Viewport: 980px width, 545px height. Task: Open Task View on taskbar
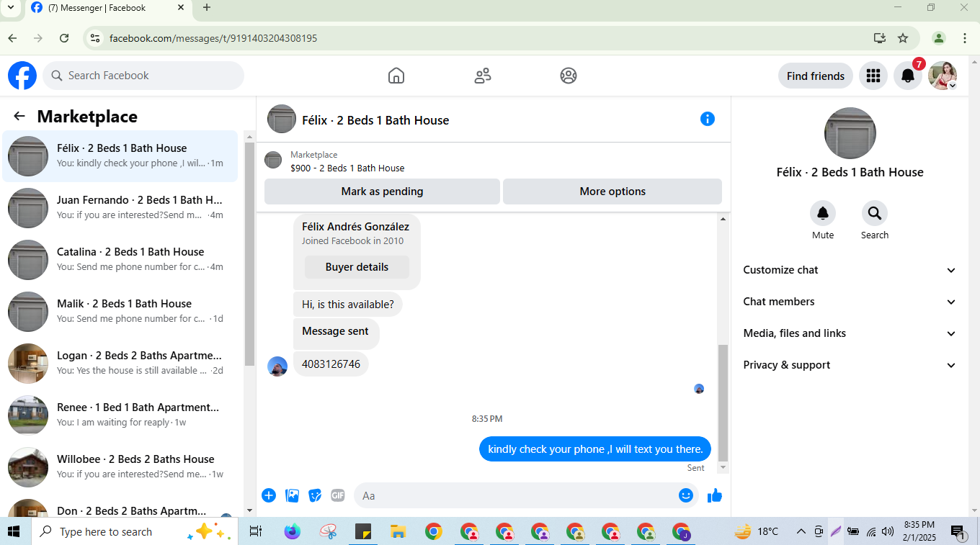tap(256, 532)
